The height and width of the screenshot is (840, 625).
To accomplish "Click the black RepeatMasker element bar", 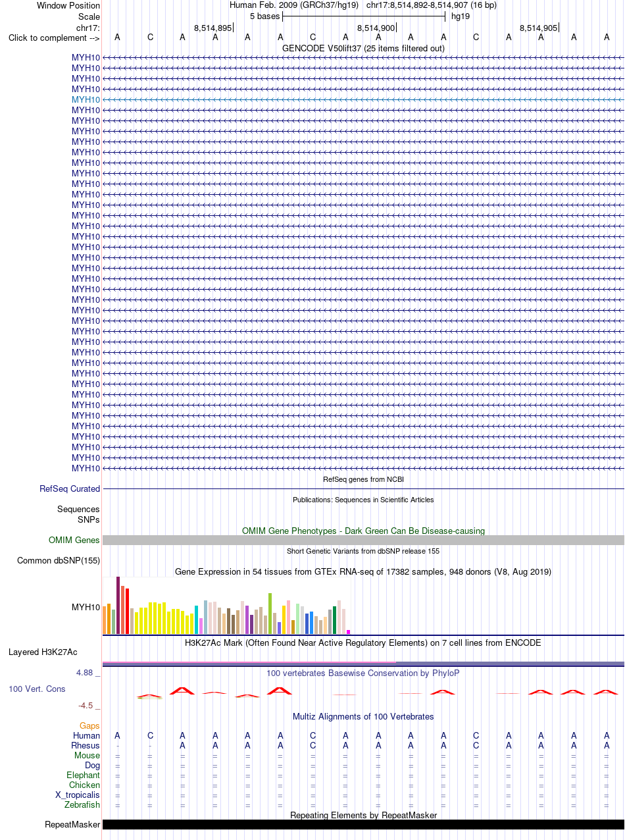I will (x=363, y=825).
